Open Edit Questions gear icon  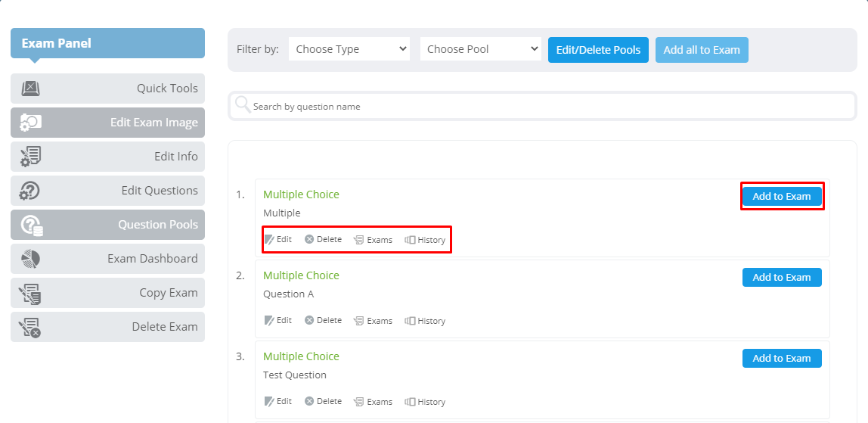(30, 191)
